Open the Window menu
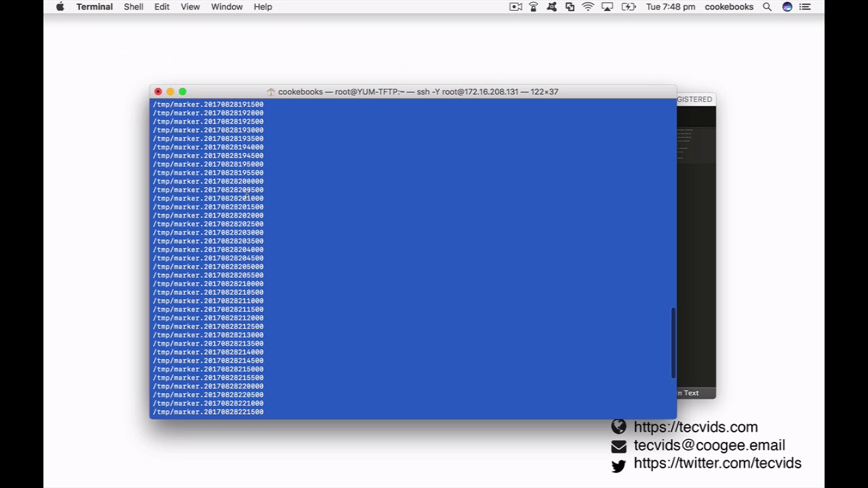Viewport: 868px width, 488px height. [226, 7]
